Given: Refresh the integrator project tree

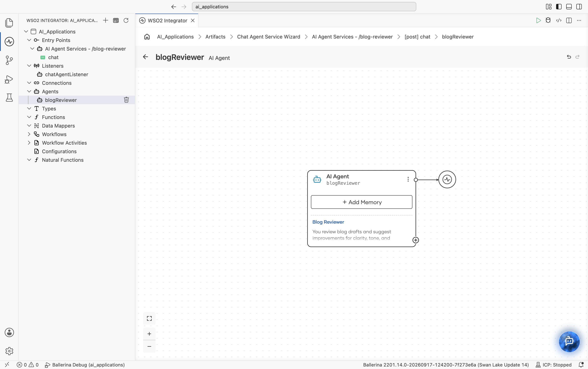Looking at the screenshot, I should click(126, 20).
